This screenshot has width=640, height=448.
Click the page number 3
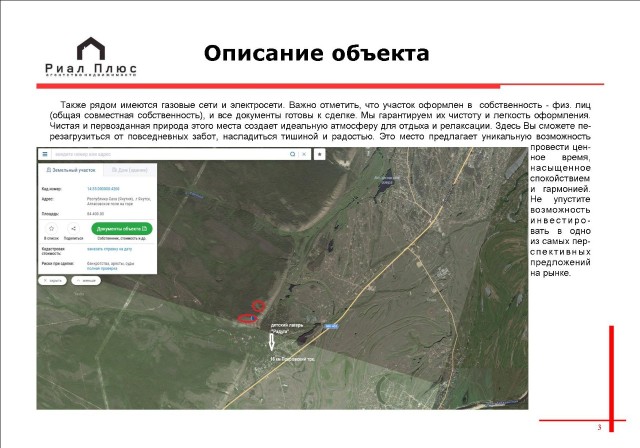[600, 427]
